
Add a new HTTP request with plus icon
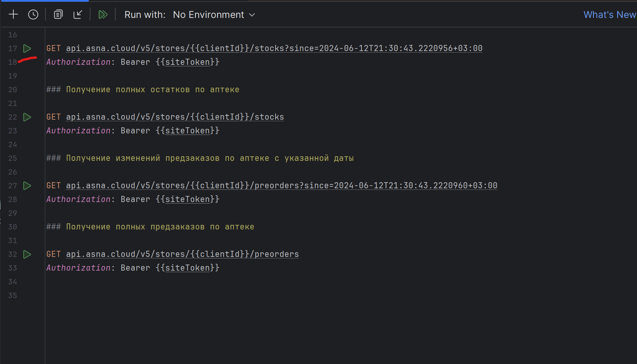[x=13, y=14]
